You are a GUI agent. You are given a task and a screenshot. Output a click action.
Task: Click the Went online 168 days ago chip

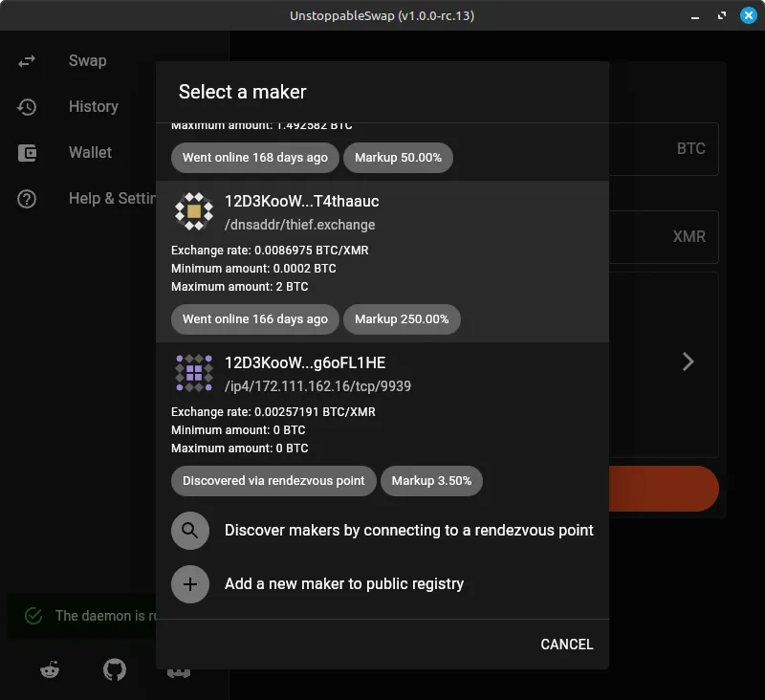point(255,158)
